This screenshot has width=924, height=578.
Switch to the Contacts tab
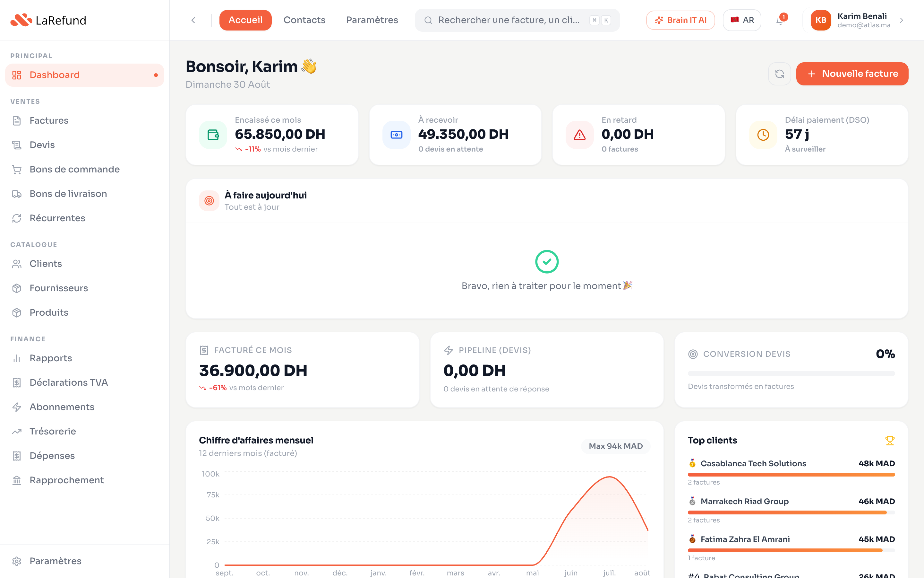[x=304, y=20]
